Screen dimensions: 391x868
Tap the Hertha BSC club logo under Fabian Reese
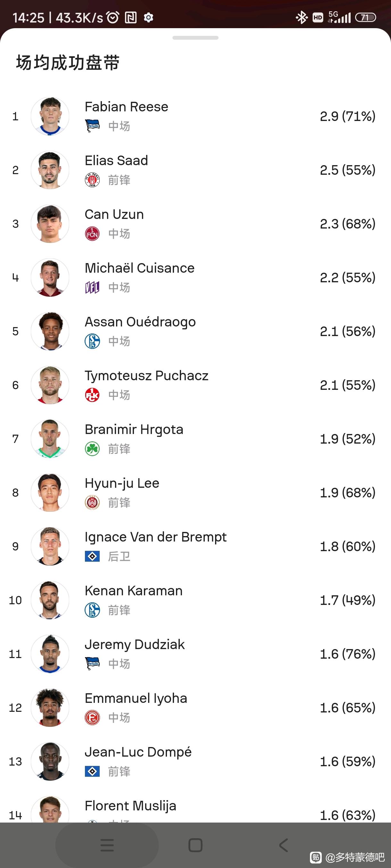92,126
